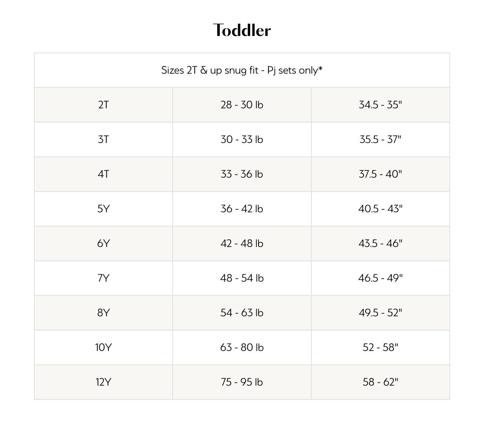The image size is (491, 448).
Task: Select the 2T size cell
Action: [103, 105]
